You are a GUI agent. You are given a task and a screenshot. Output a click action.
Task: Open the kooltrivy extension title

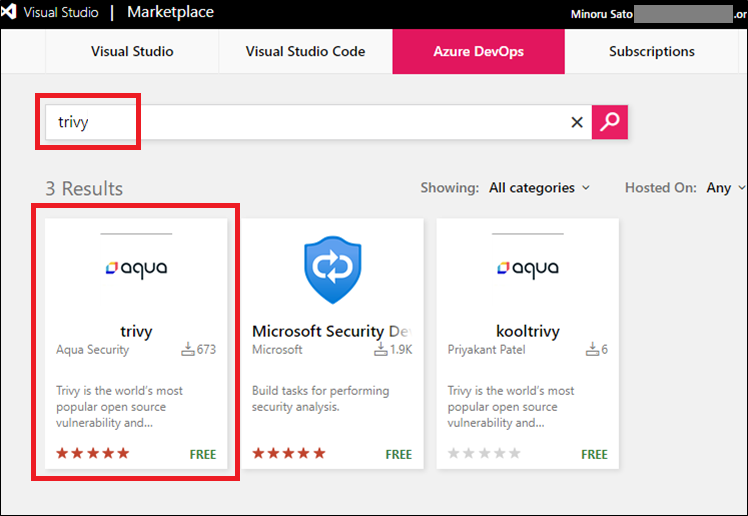[x=528, y=331]
